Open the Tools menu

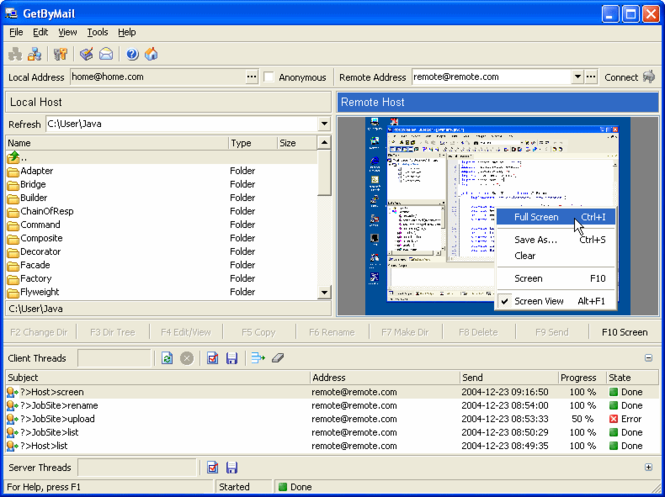pos(98,32)
